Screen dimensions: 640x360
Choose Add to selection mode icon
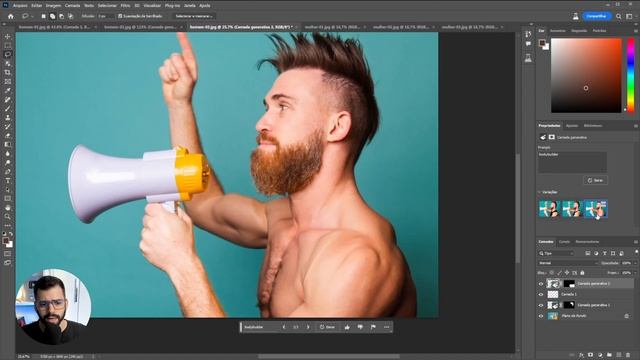point(52,16)
